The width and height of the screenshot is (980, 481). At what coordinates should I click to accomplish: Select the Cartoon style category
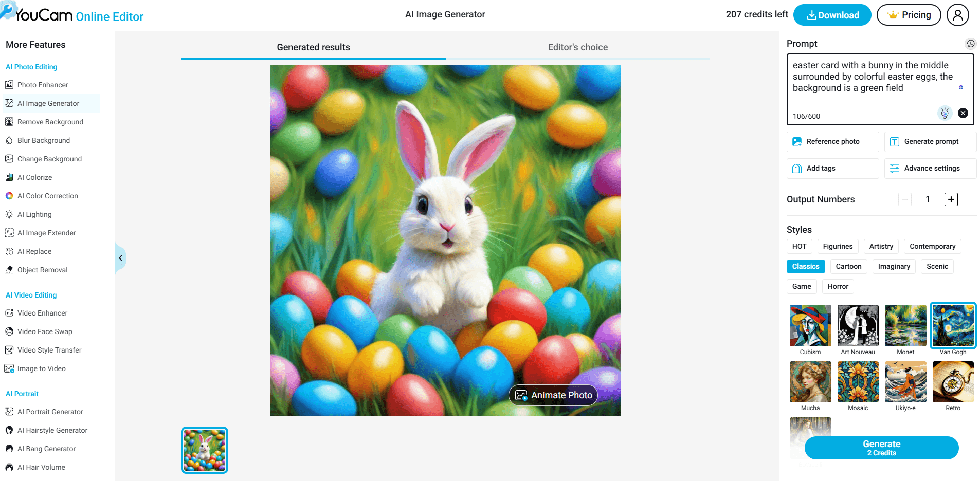coord(848,266)
